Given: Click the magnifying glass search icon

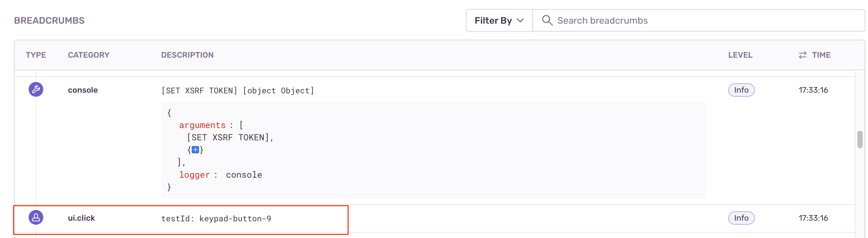Looking at the screenshot, I should pyautogui.click(x=546, y=20).
